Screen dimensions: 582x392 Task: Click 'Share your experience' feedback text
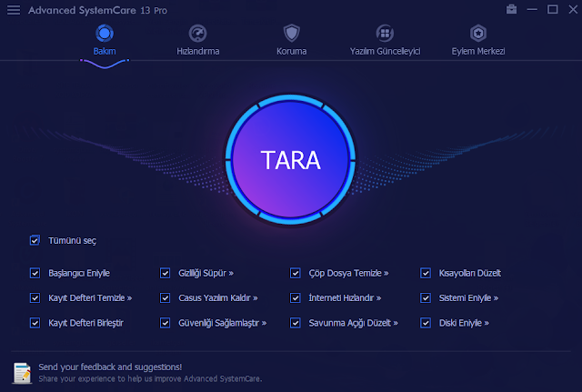coord(150,378)
